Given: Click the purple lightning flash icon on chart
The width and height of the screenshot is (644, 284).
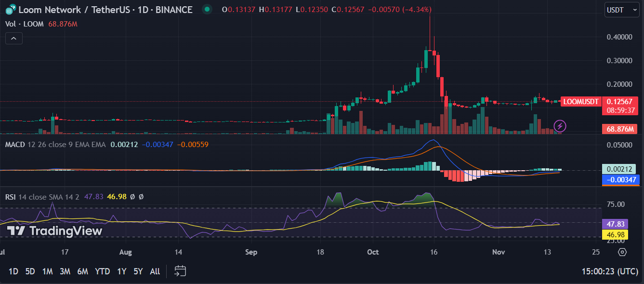Looking at the screenshot, I should [560, 126].
